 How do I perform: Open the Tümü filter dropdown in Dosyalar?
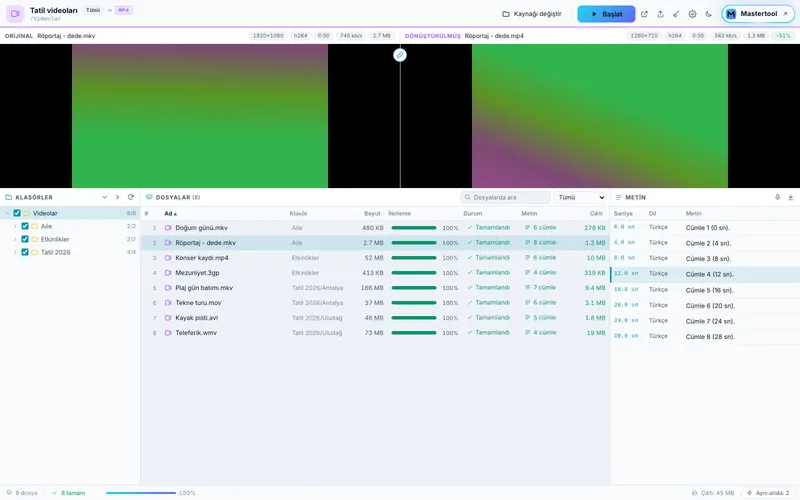pyautogui.click(x=581, y=197)
